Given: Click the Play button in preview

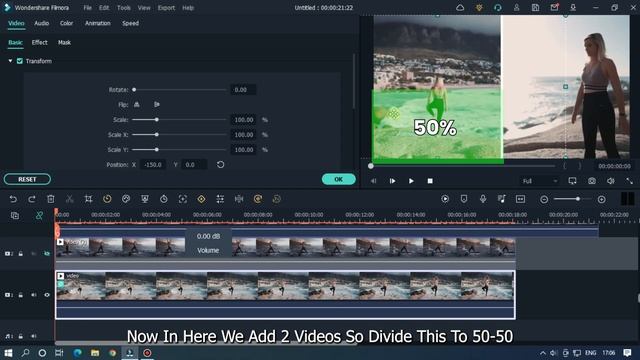Looking at the screenshot, I should (411, 181).
